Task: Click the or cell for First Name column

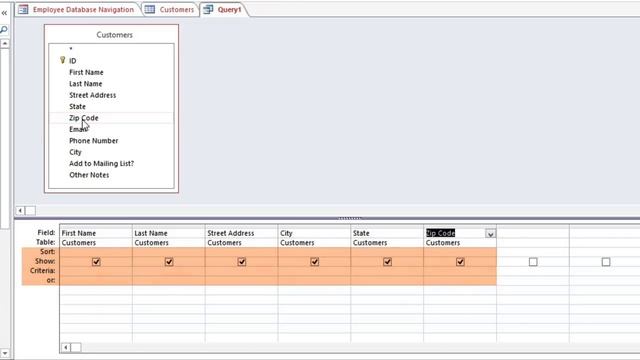Action: coord(96,280)
